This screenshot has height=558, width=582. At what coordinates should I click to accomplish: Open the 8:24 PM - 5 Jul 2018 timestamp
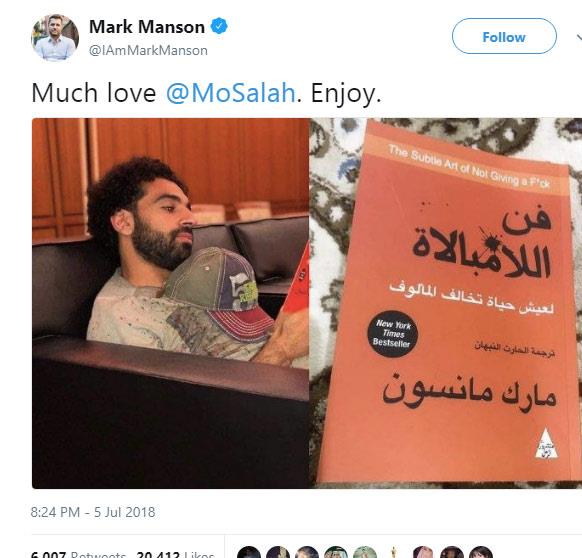93,512
